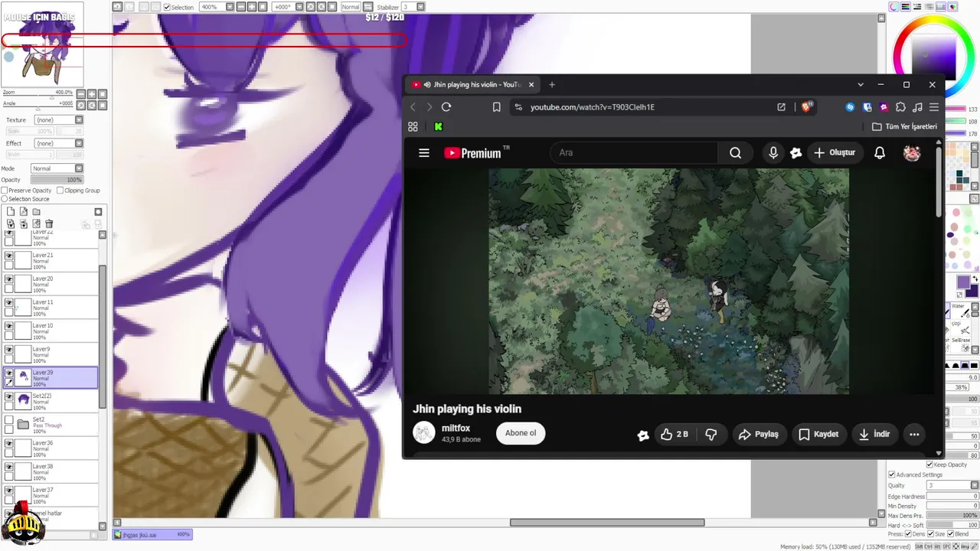Open the browser apps grid in bookmarks bar
The height and width of the screenshot is (551, 980).
pyautogui.click(x=413, y=126)
